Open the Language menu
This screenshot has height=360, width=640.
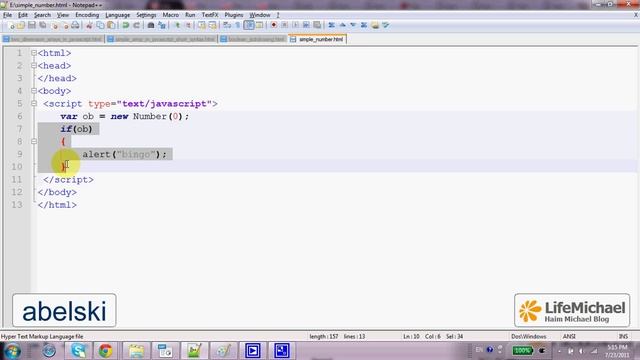coord(118,15)
